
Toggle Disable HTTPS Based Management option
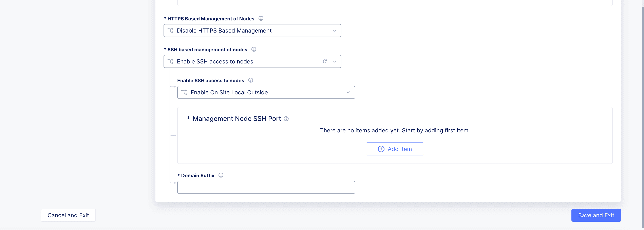click(253, 30)
